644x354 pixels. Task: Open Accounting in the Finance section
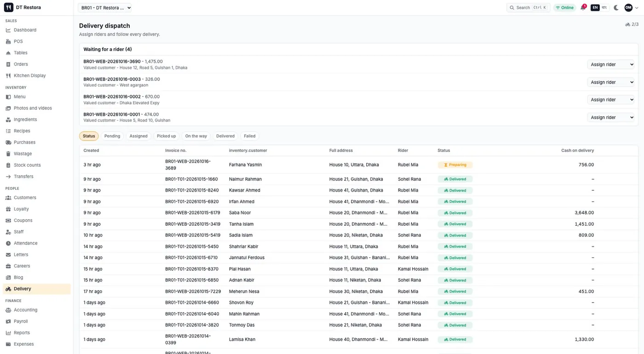[37, 310]
